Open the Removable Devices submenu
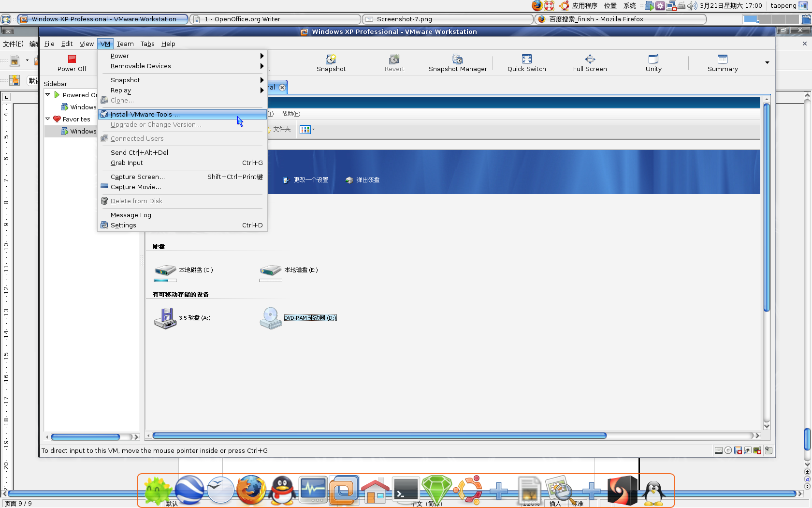This screenshot has height=508, width=812. pyautogui.click(x=182, y=66)
